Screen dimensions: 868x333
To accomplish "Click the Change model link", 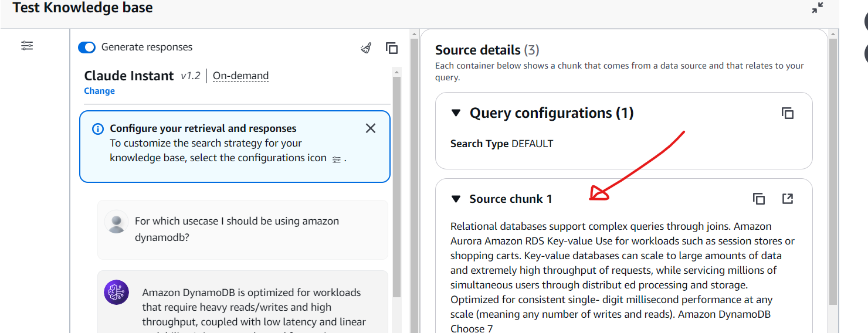I will (99, 91).
